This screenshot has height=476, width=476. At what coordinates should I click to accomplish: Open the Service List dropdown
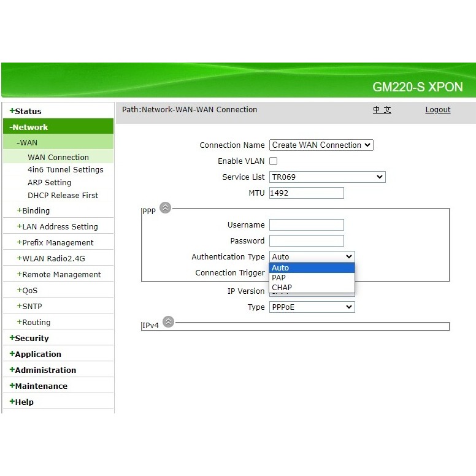point(327,177)
